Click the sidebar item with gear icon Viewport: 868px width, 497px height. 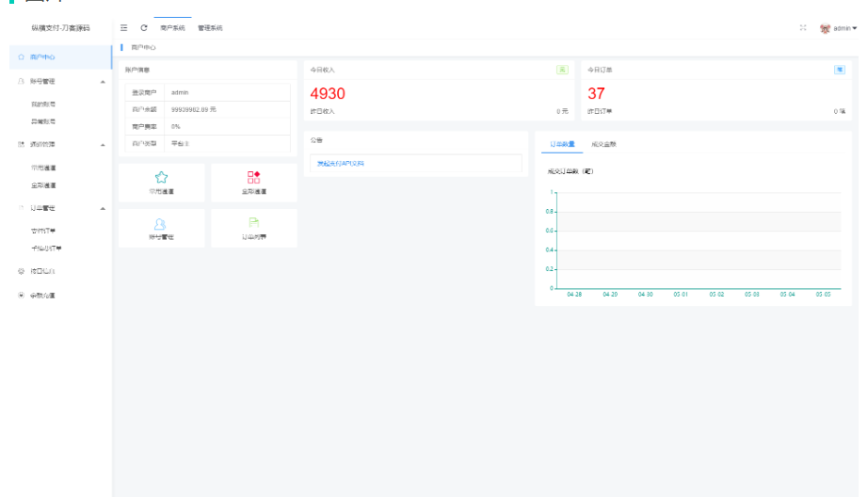pyautogui.click(x=42, y=271)
